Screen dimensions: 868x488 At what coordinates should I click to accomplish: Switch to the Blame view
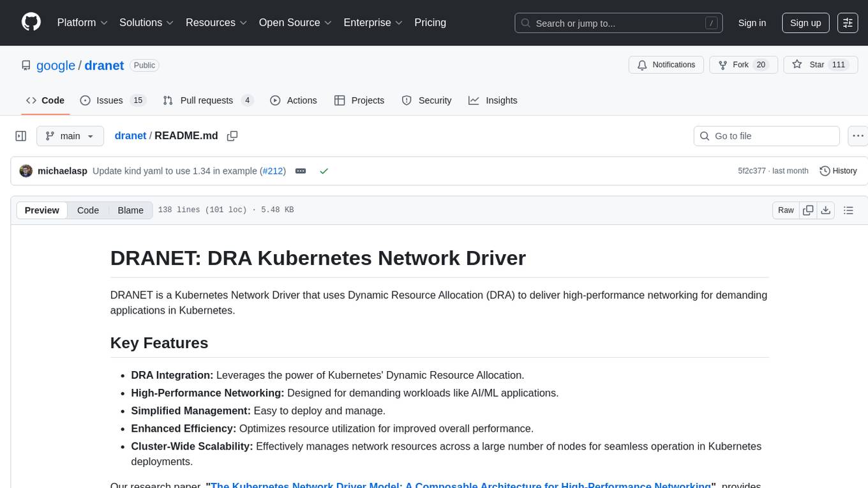tap(130, 210)
